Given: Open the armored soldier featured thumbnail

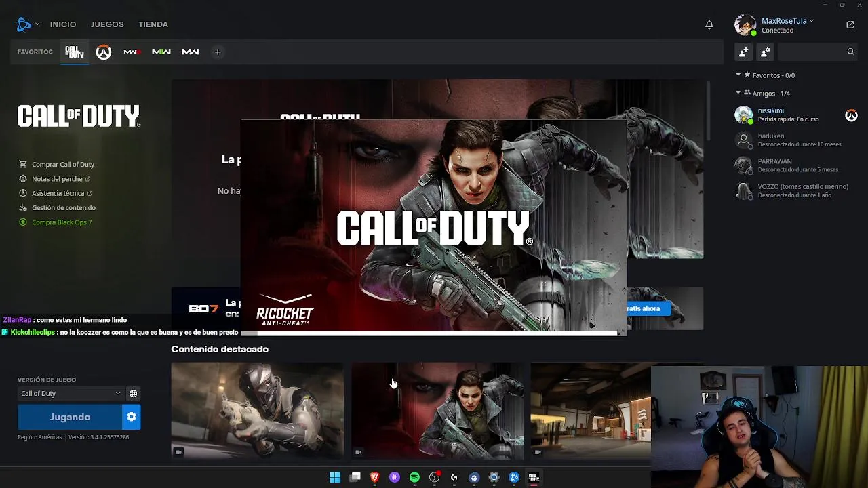Looking at the screenshot, I should point(257,411).
